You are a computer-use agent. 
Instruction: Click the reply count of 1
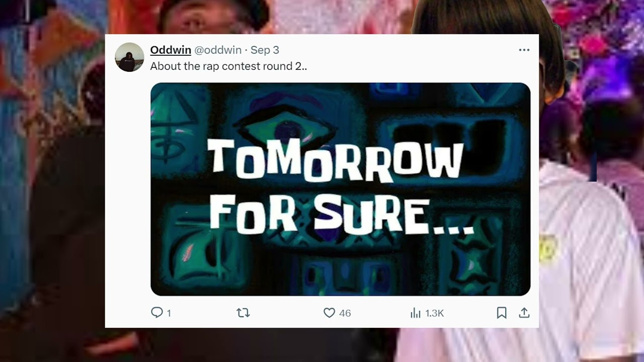point(169,313)
